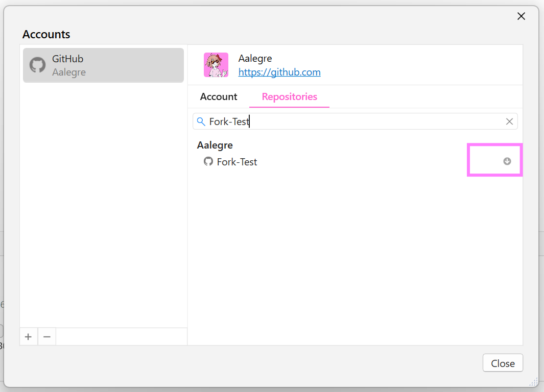Click the magnifying glass search icon

tap(201, 121)
